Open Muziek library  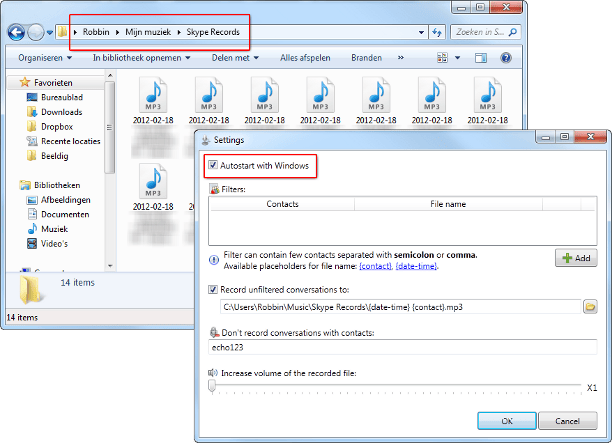click(54, 229)
